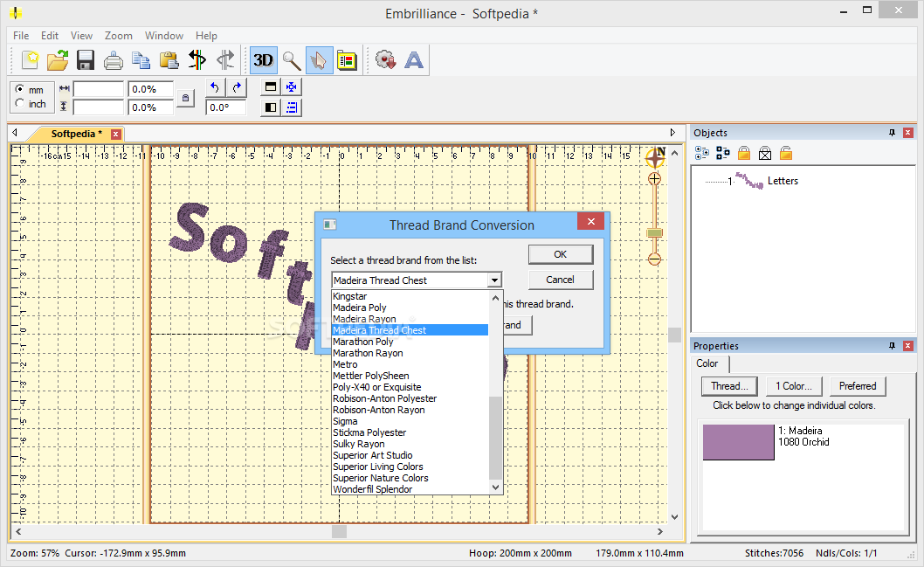Image resolution: width=924 pixels, height=567 pixels.
Task: Choose Mettler PolySheen thread brand
Action: coord(410,376)
